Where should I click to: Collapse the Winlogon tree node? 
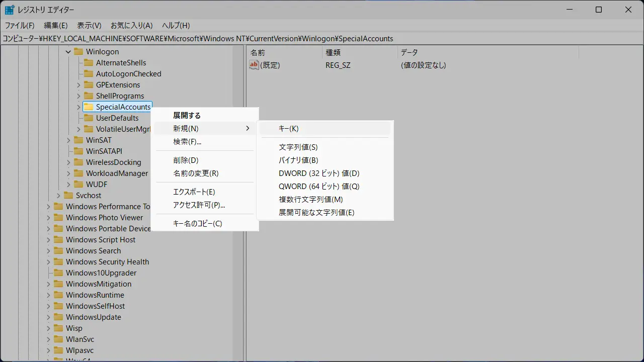pyautogui.click(x=68, y=52)
